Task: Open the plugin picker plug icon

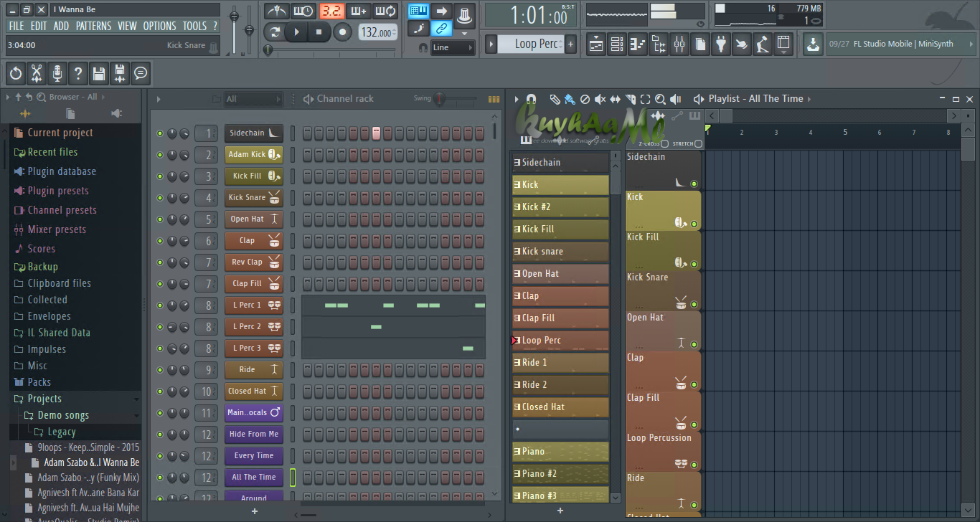Action: point(721,44)
